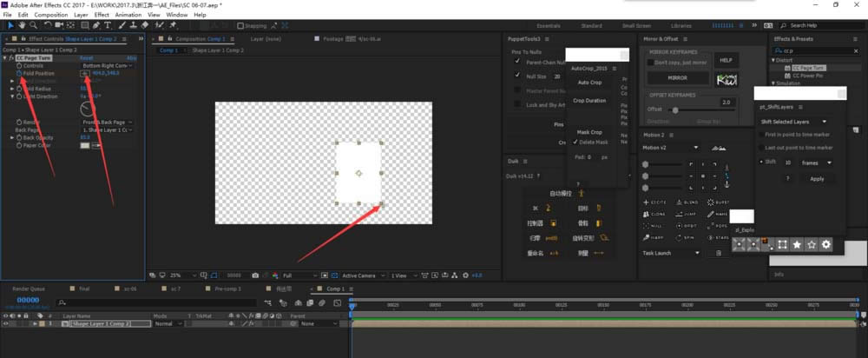Take a snapshot with the camera icon

(x=254, y=275)
